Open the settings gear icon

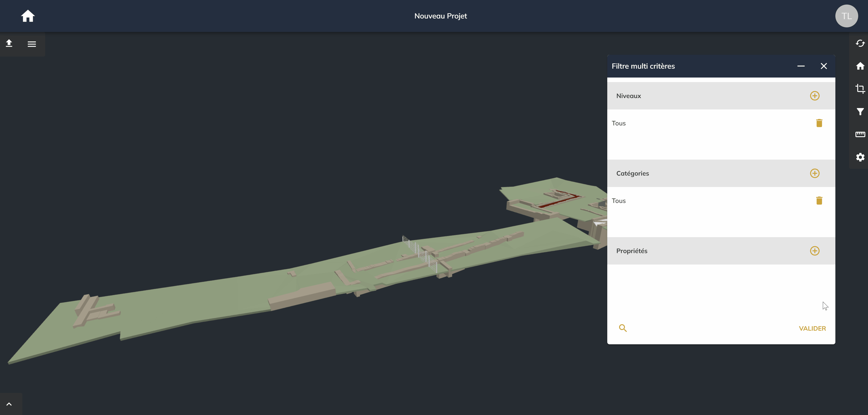point(860,157)
